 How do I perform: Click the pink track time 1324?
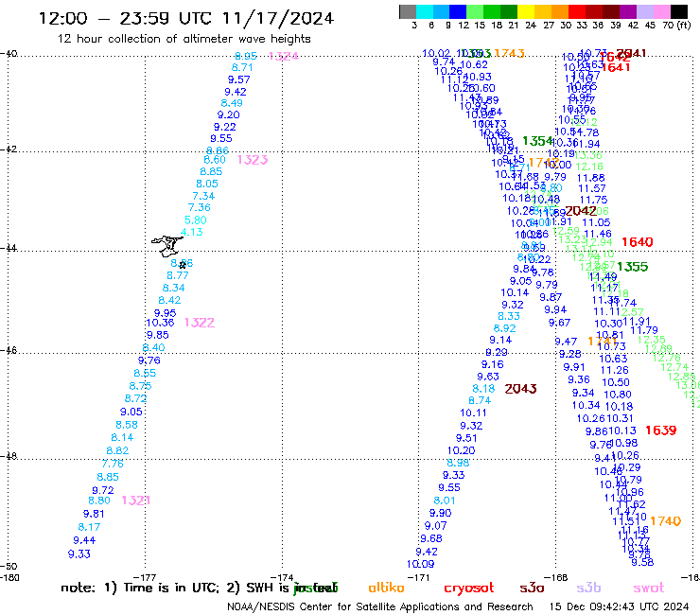(x=284, y=56)
